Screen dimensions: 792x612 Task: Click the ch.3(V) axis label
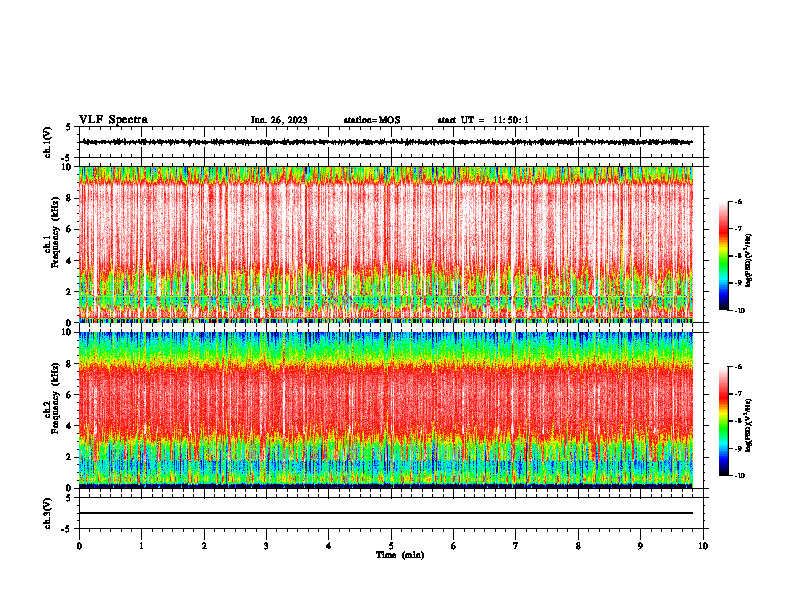pos(48,513)
